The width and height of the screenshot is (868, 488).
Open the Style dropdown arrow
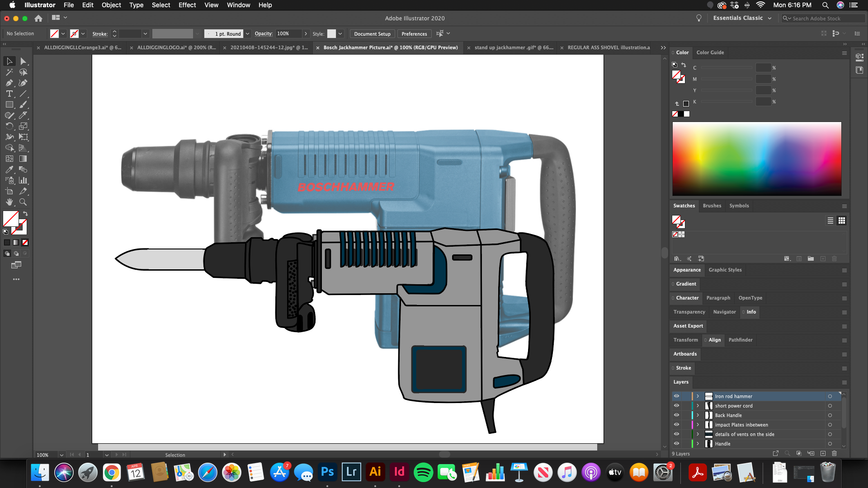340,34
